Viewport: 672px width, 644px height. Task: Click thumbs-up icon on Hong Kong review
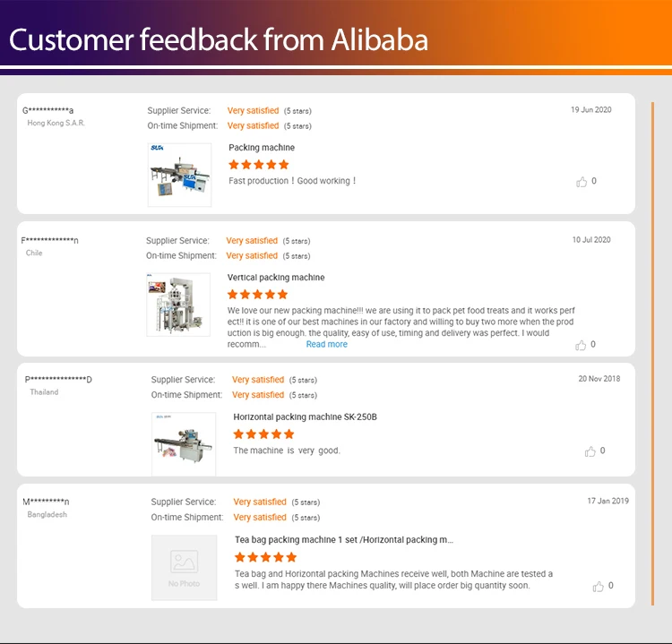(582, 182)
